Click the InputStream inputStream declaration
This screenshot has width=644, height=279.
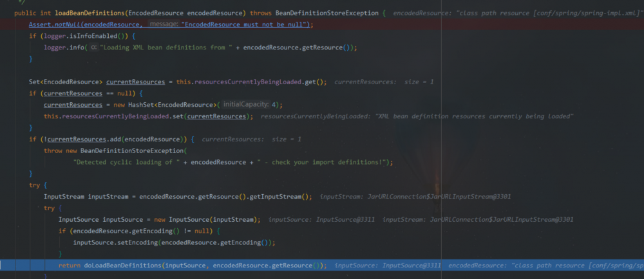(86, 197)
